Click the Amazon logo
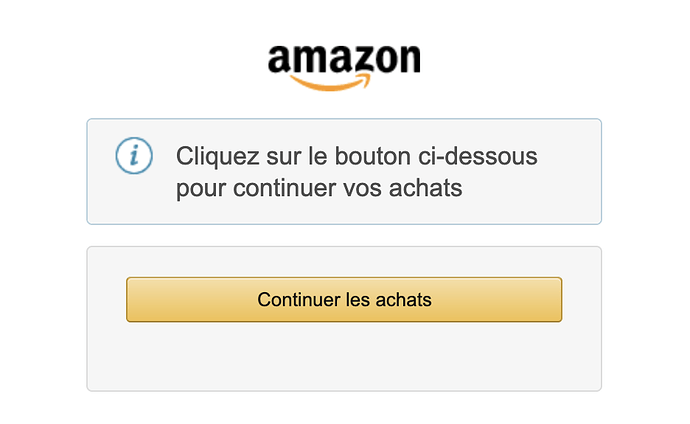Screen dimensions: 690x424 343,64
